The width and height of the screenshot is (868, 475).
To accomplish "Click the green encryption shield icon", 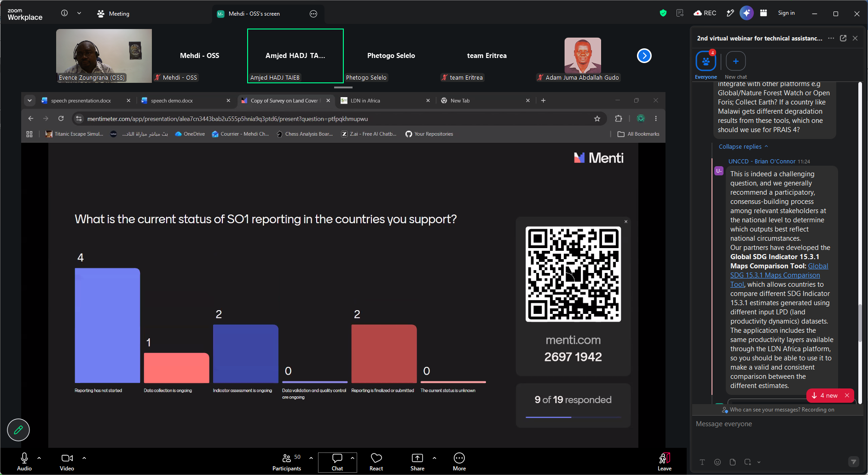I will tap(663, 13).
